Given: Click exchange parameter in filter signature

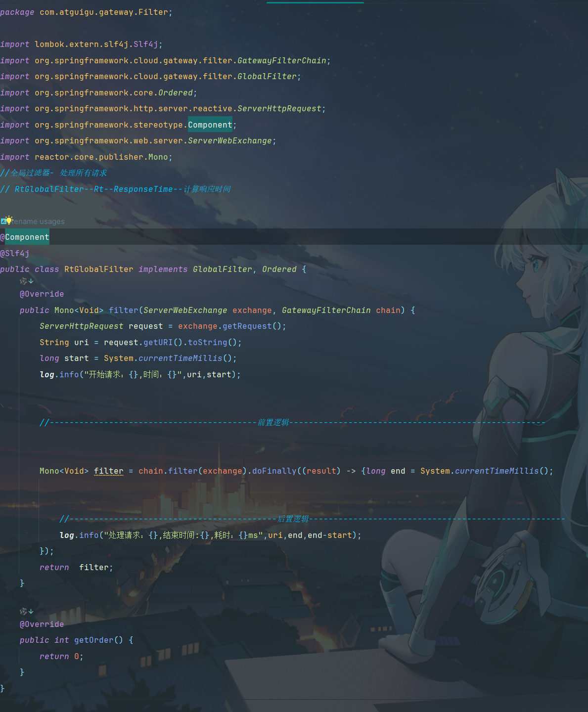Looking at the screenshot, I should coord(252,311).
